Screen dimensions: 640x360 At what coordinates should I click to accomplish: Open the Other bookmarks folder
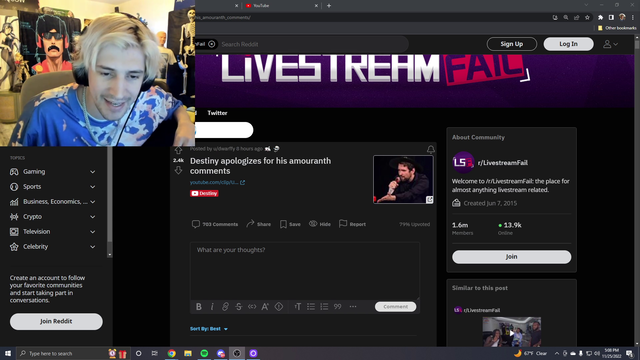(x=617, y=28)
